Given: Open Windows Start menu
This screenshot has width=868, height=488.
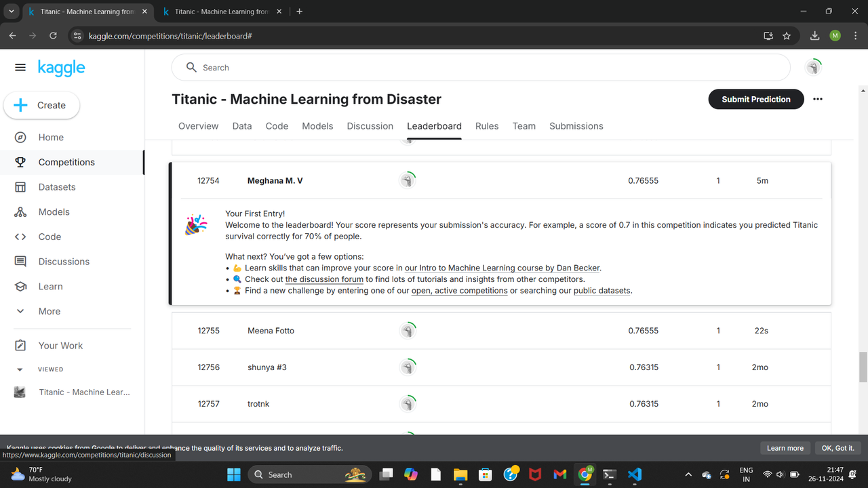Looking at the screenshot, I should [x=233, y=474].
